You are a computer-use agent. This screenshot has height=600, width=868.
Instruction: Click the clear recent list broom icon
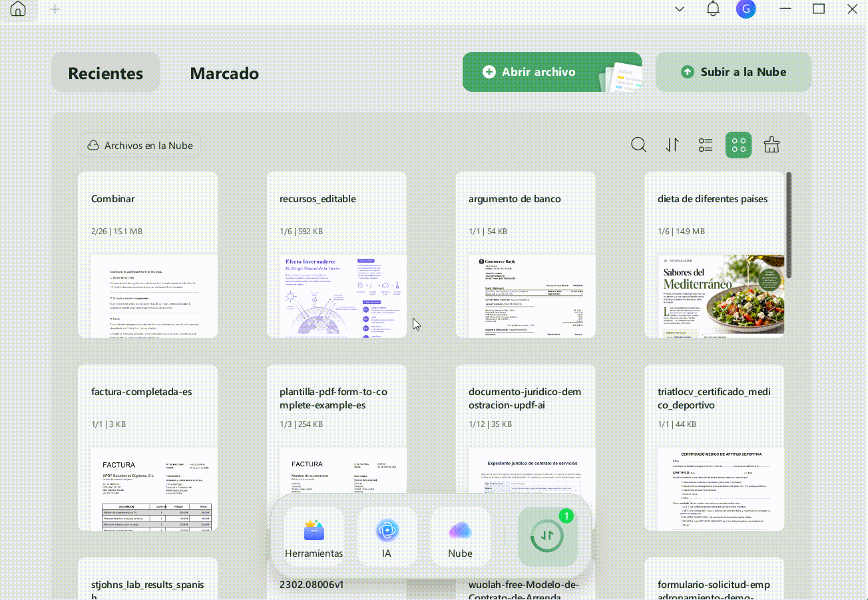[771, 145]
